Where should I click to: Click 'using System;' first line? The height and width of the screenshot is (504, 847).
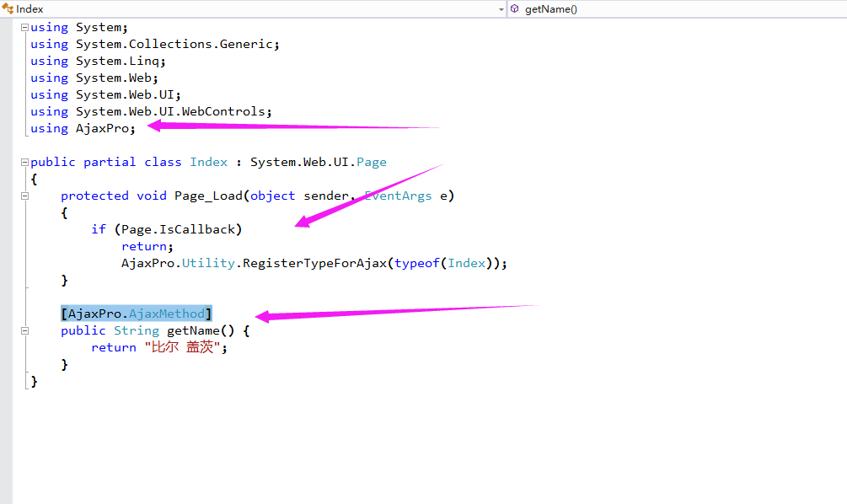79,27
